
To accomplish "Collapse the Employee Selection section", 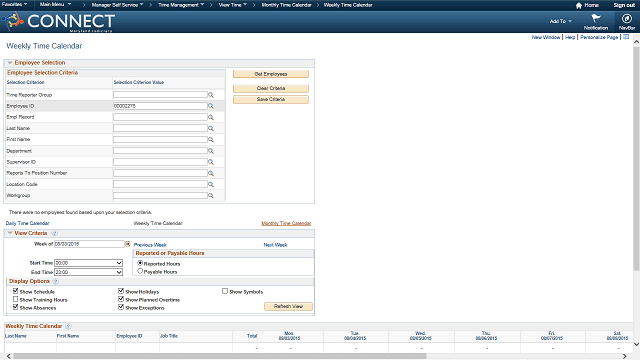I will (10, 63).
